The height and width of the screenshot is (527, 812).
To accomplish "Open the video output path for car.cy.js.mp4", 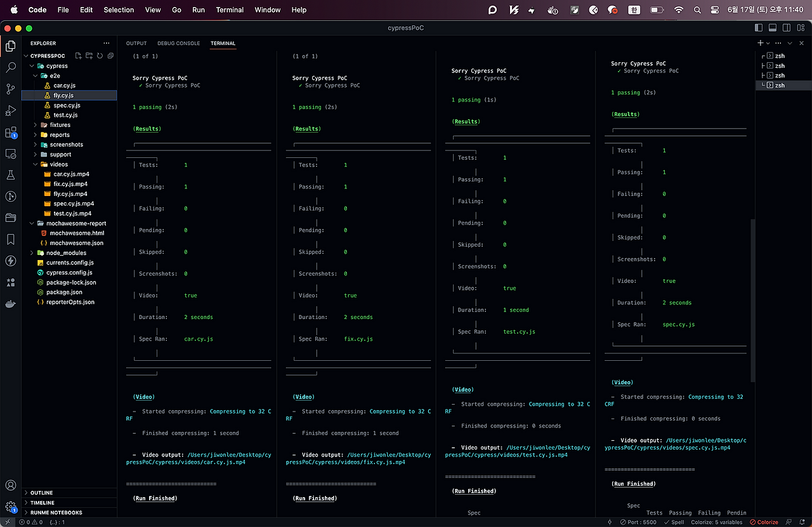I will pos(199,459).
